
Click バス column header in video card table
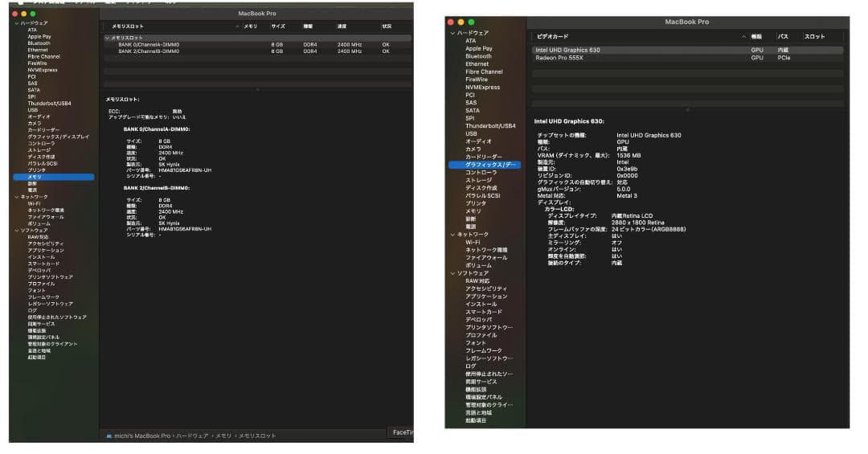(783, 36)
